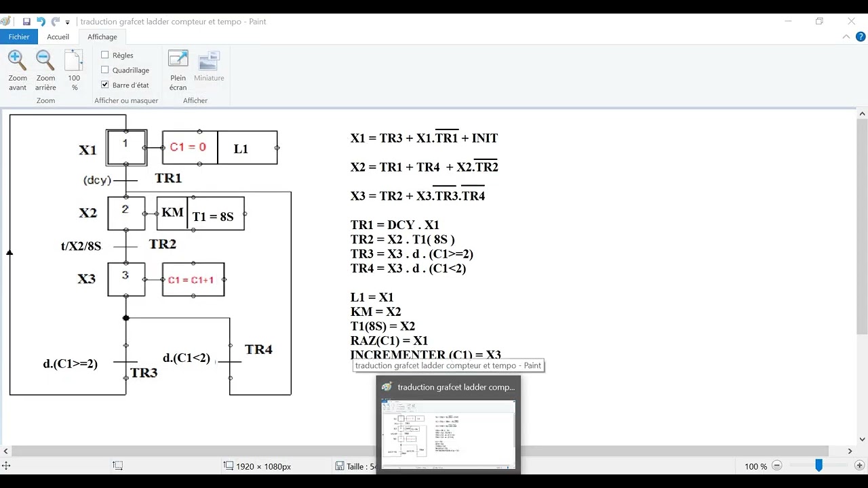Screen dimensions: 868x488
Task: Restore down the Paint window
Action: coord(819,22)
